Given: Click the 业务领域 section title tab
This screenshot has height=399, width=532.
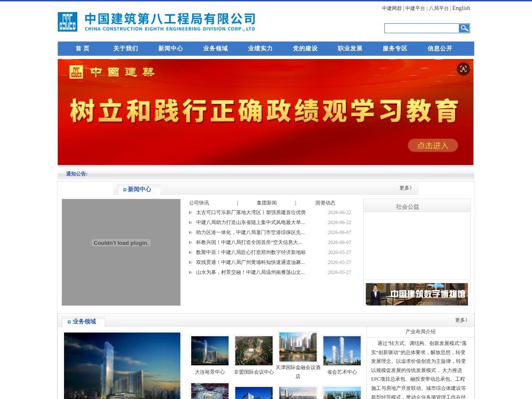Looking at the screenshot, I should coord(84,322).
